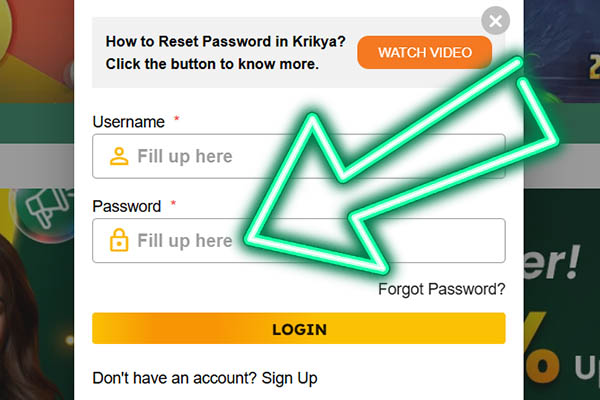
Task: Click the "Don't have an account?" text
Action: coord(174,378)
